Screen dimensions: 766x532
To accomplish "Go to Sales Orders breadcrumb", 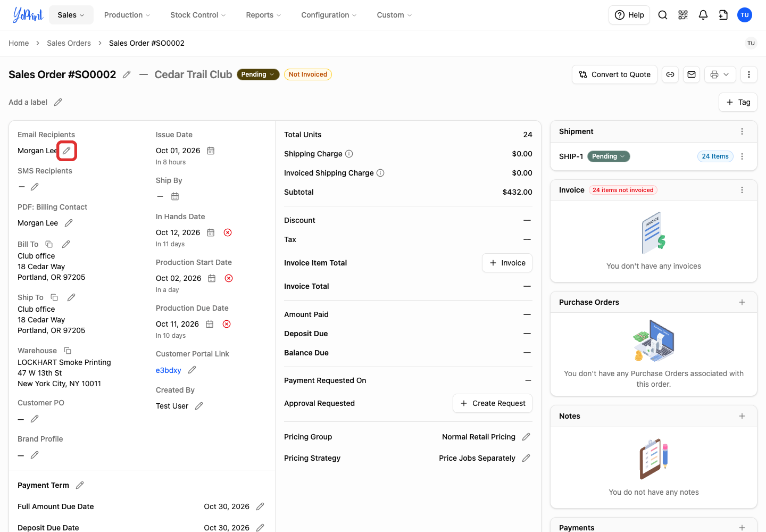I will [x=69, y=43].
